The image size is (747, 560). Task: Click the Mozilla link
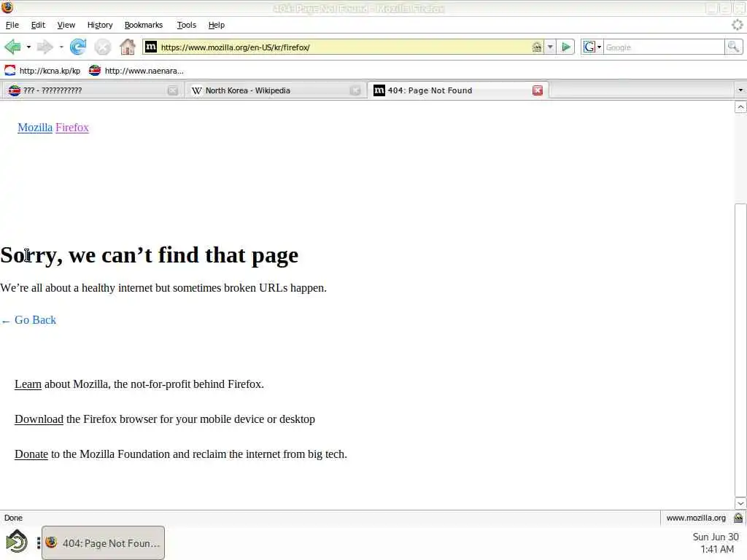click(35, 128)
